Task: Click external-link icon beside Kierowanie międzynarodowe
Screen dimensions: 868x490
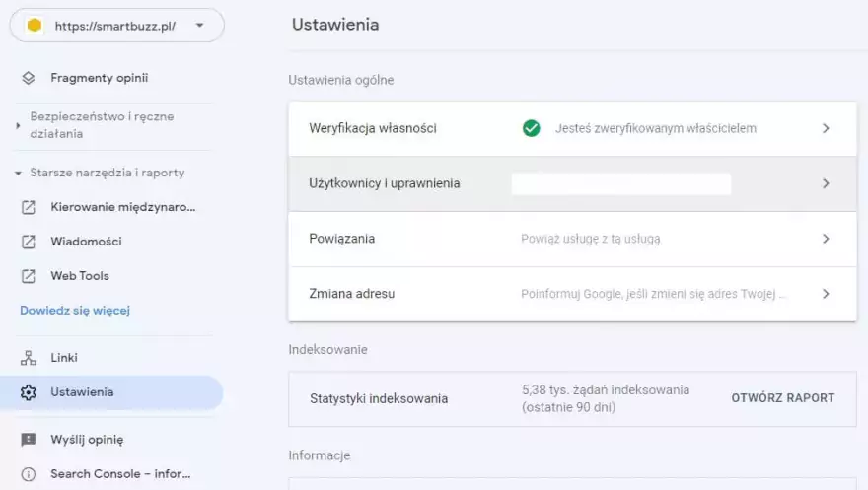Action: [x=29, y=207]
